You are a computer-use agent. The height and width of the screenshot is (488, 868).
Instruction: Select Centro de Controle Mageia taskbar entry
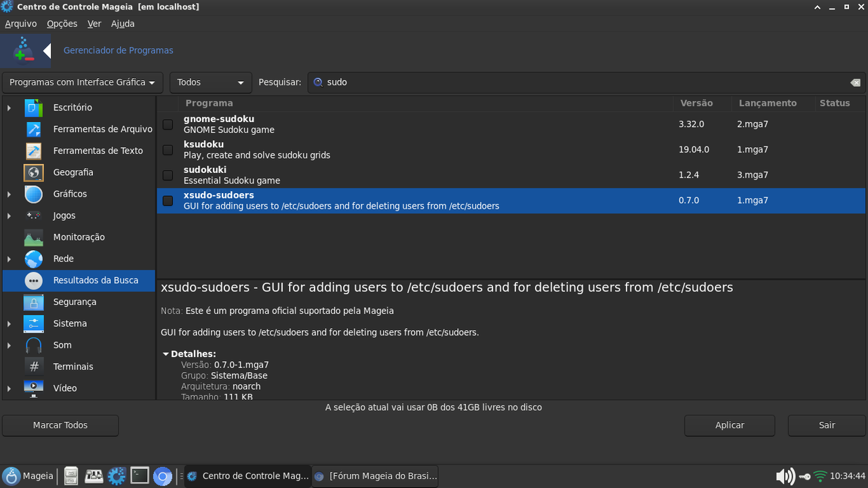tap(248, 476)
